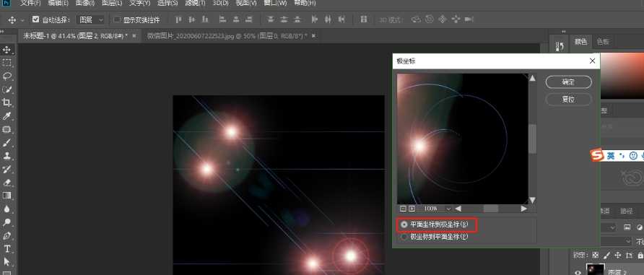Toggle the 自动选择 checkbox
The width and height of the screenshot is (644, 275).
coord(35,19)
